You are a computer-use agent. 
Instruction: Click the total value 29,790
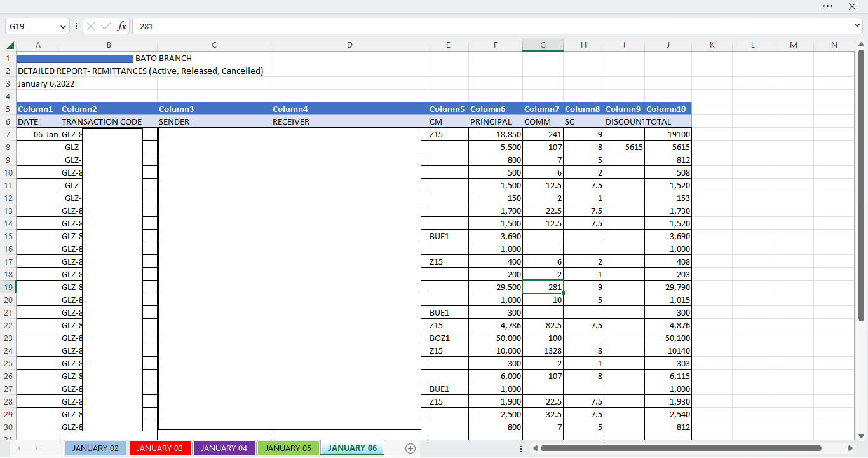pyautogui.click(x=668, y=287)
